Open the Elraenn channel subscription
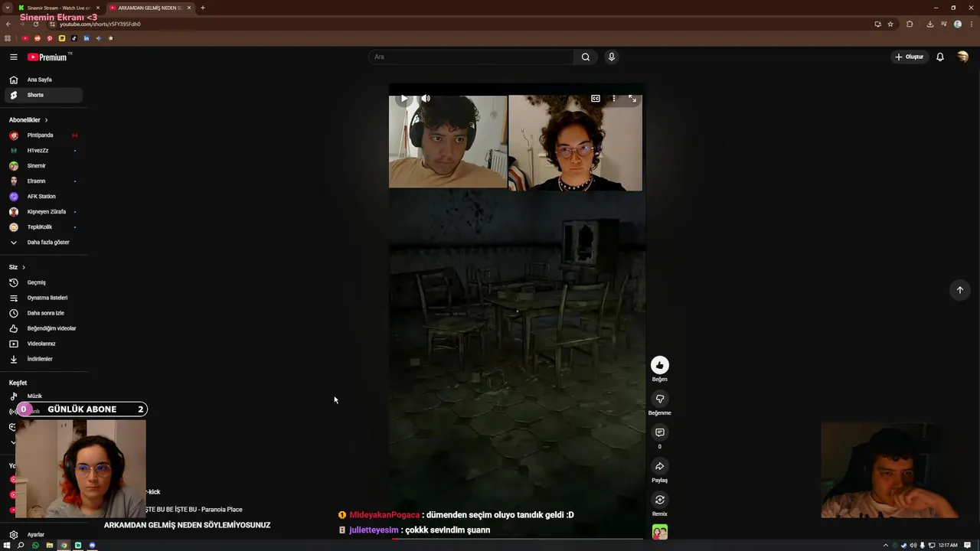 pyautogui.click(x=44, y=181)
